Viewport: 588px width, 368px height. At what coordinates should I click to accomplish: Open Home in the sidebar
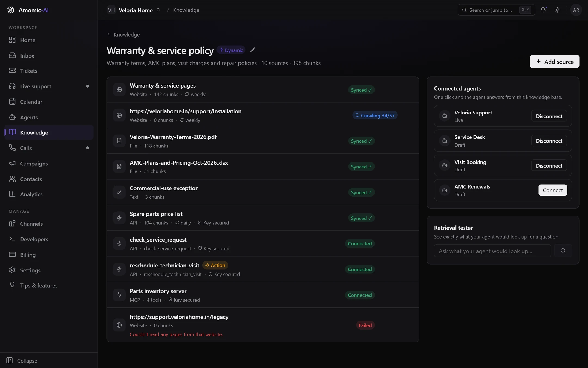click(49, 40)
